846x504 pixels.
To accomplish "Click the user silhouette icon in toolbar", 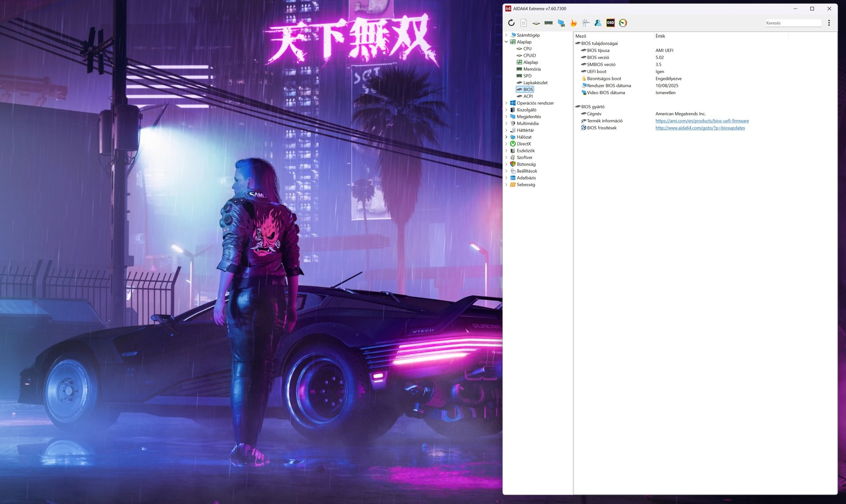I will [x=598, y=23].
